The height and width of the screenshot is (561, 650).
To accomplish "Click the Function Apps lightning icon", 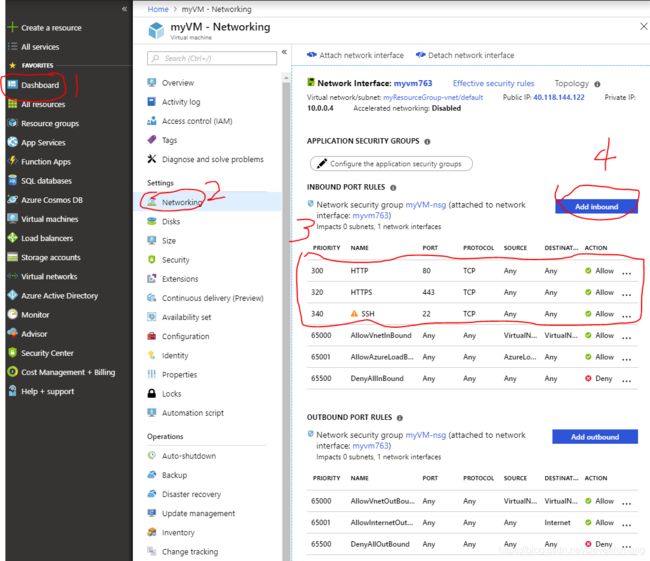I will click(12, 161).
